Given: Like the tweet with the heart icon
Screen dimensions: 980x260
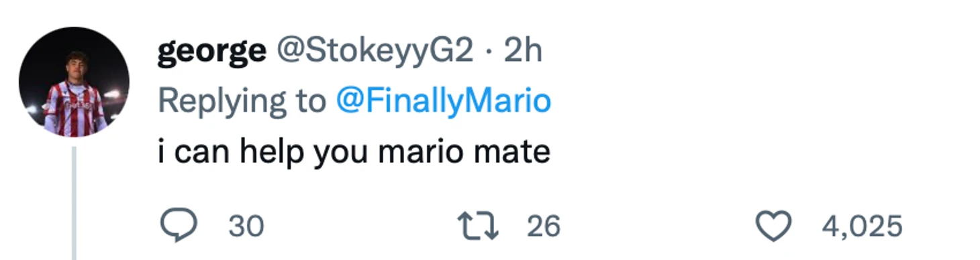Looking at the screenshot, I should click(774, 226).
